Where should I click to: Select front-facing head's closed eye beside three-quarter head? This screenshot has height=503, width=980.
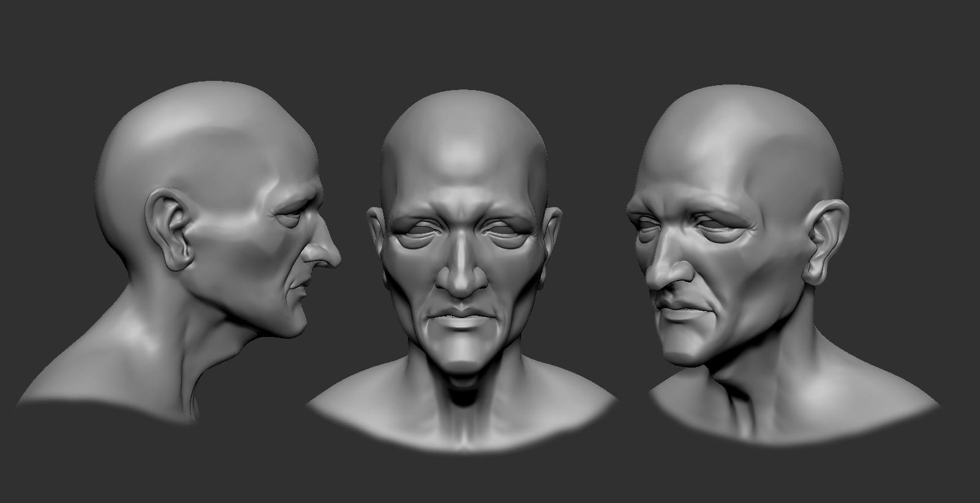(505, 230)
